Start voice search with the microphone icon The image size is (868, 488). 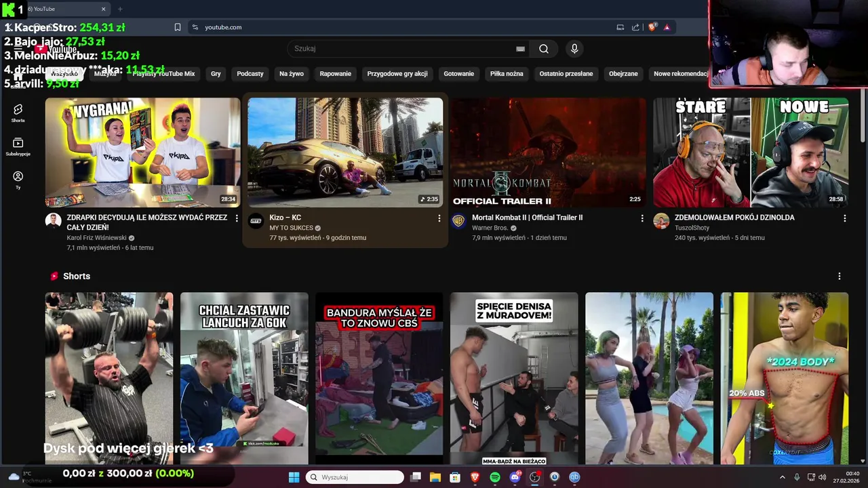pyautogui.click(x=574, y=49)
